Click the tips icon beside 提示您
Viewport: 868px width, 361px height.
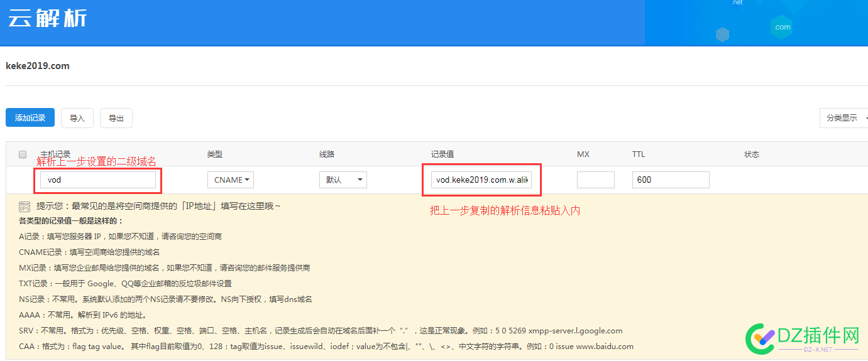click(x=25, y=206)
